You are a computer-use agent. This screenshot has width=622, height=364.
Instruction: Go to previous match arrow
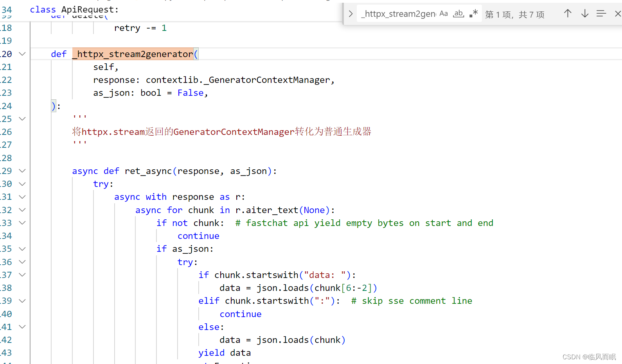(568, 14)
